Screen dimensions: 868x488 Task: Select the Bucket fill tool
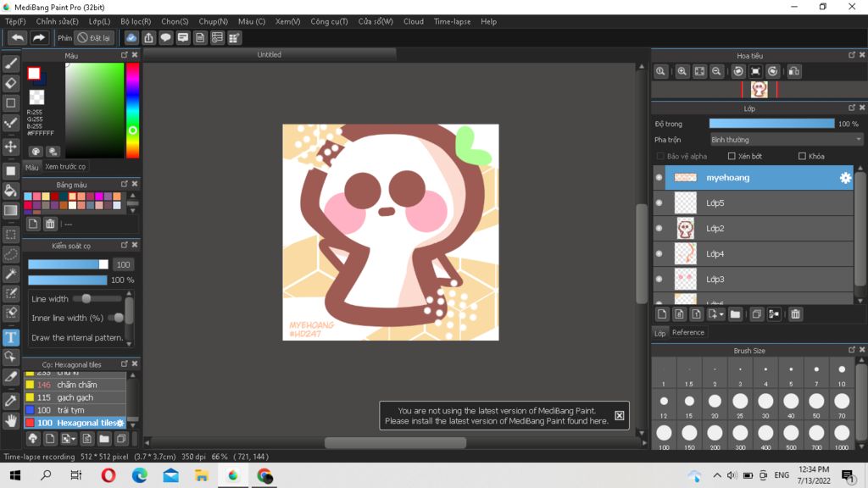click(10, 191)
